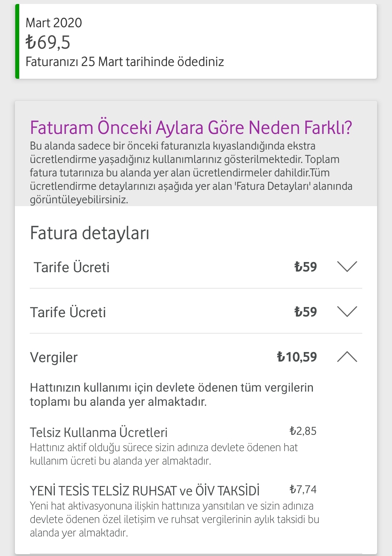
Task: Tap the ₺69,5 total bill amount
Action: pyautogui.click(x=48, y=42)
